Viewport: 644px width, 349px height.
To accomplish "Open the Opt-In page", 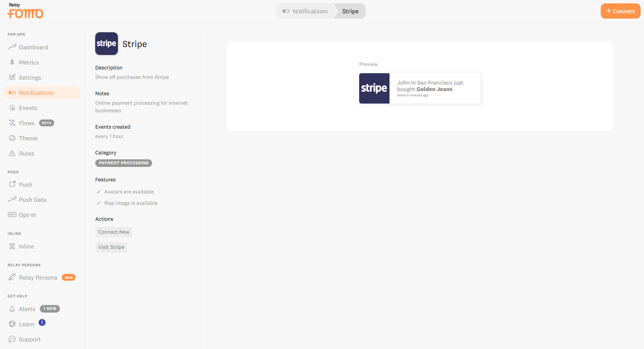I will tap(42, 215).
